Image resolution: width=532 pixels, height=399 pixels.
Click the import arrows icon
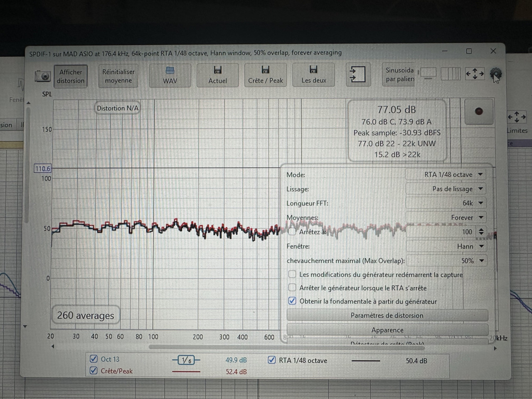click(357, 75)
